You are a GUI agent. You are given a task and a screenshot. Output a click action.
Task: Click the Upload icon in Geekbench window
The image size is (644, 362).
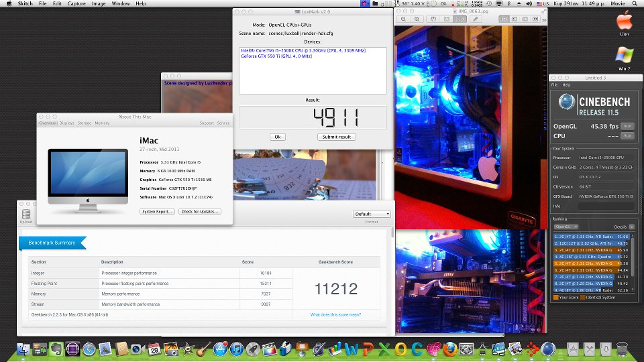tap(26, 217)
